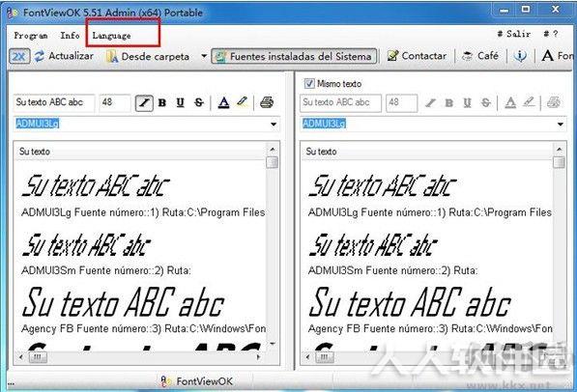Toggle strikethrough in the left panel
Screen dimensions: 577x392
click(x=199, y=102)
